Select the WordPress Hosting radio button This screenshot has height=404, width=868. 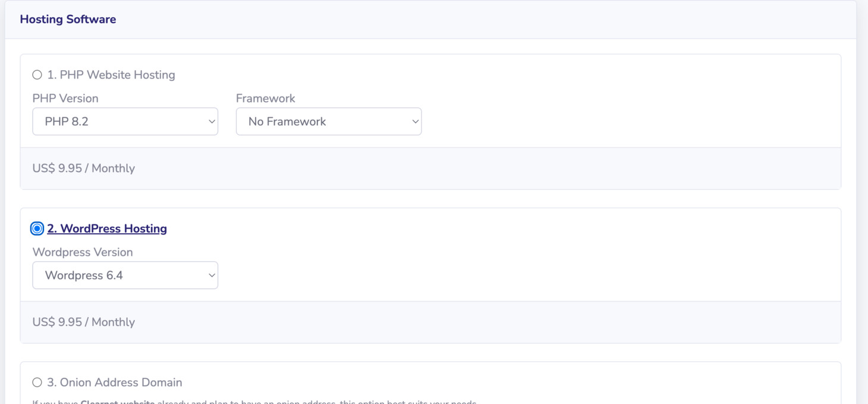point(37,228)
